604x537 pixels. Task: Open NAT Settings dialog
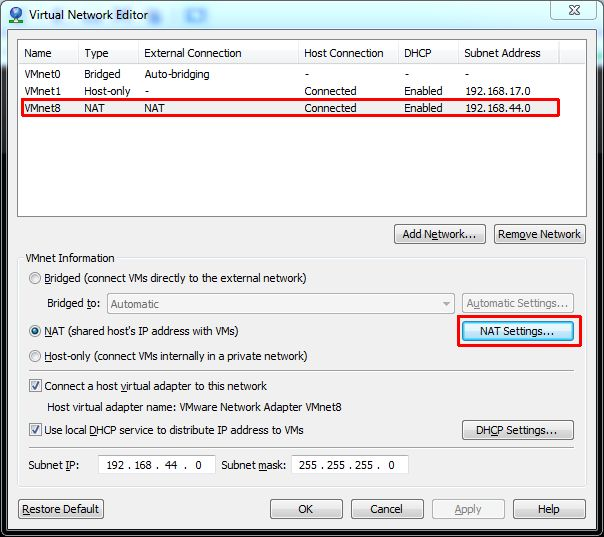tap(517, 331)
